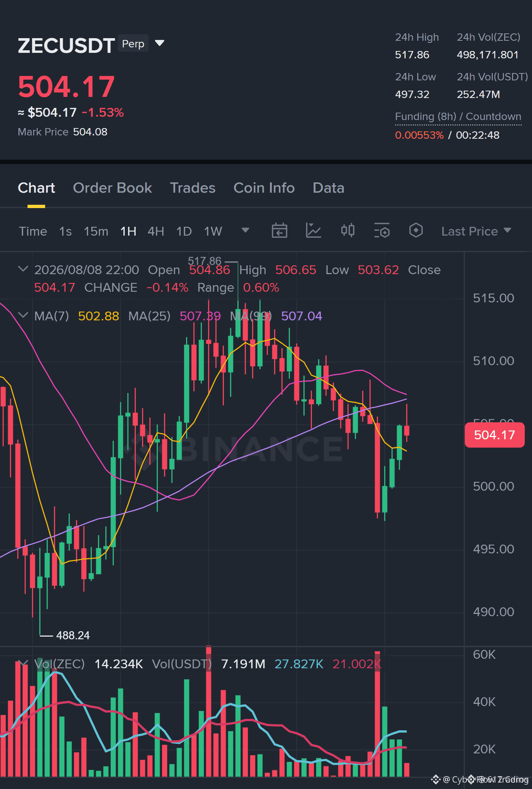This screenshot has height=789, width=532.
Task: Select the 4H timeframe
Action: pyautogui.click(x=156, y=231)
